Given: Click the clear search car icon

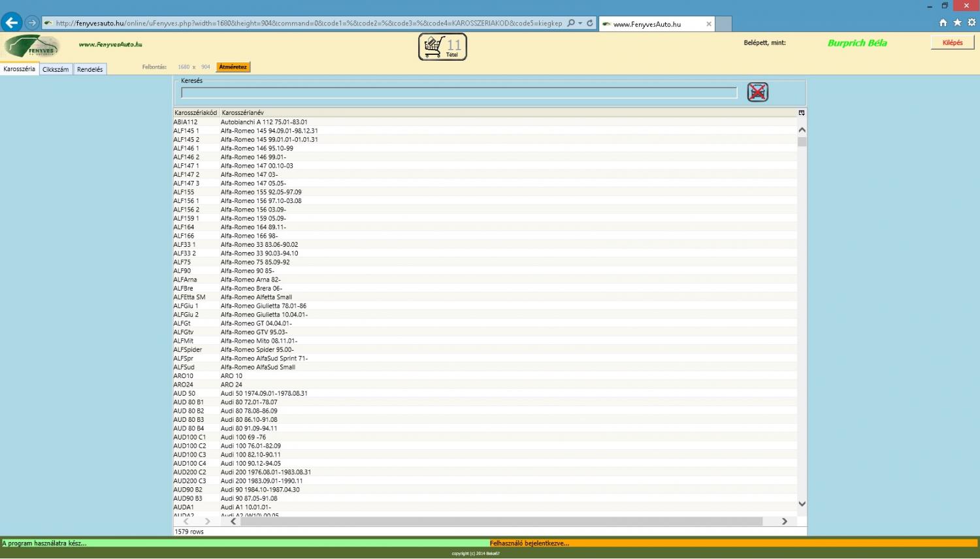Looking at the screenshot, I should click(757, 92).
